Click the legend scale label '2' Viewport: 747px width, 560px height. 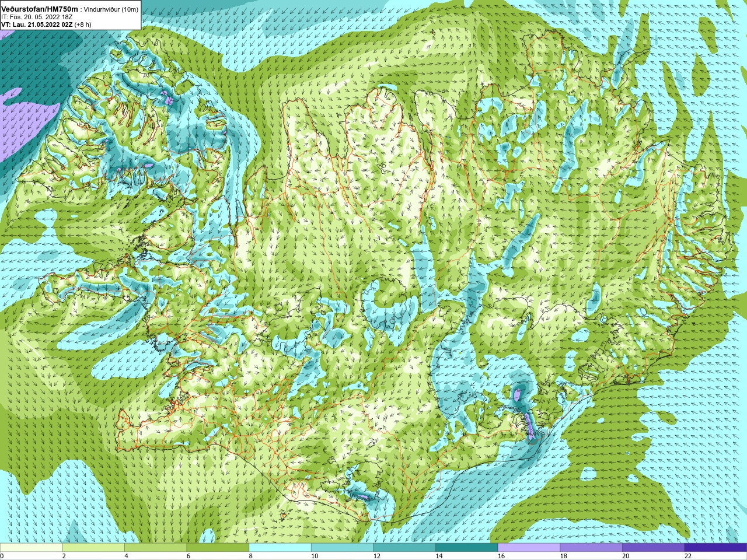[64, 556]
